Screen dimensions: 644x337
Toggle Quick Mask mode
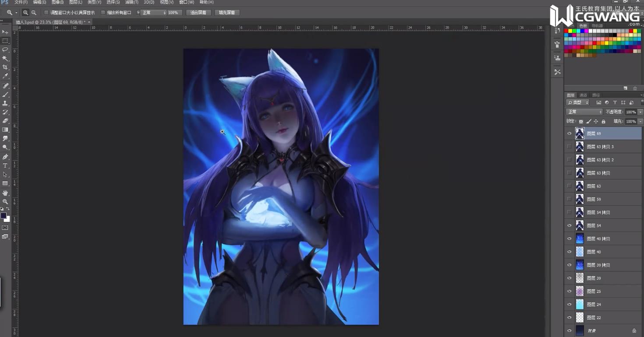tap(5, 228)
